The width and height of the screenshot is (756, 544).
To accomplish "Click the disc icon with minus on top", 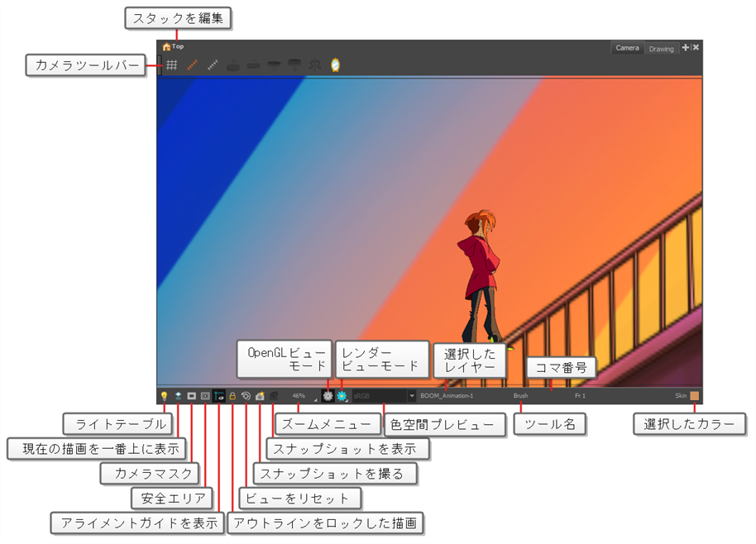I will coord(254,65).
